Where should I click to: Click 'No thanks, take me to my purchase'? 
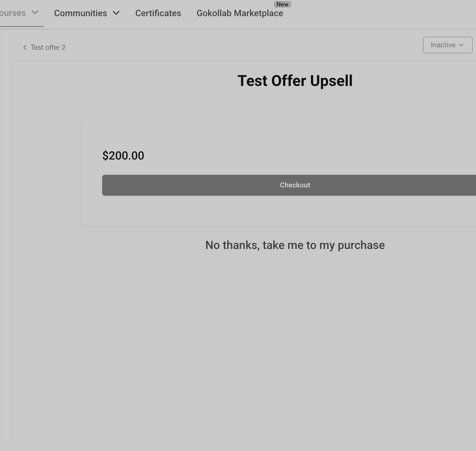click(x=295, y=245)
